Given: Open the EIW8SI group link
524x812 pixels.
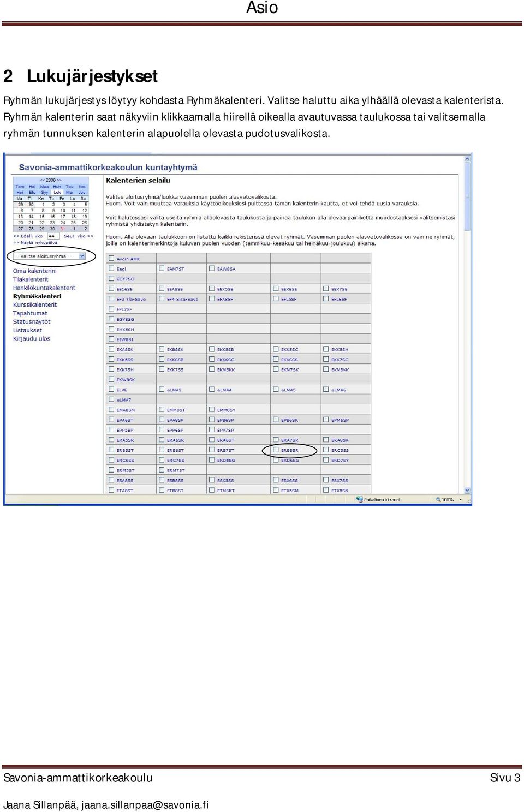Looking at the screenshot, I should click(x=125, y=339).
